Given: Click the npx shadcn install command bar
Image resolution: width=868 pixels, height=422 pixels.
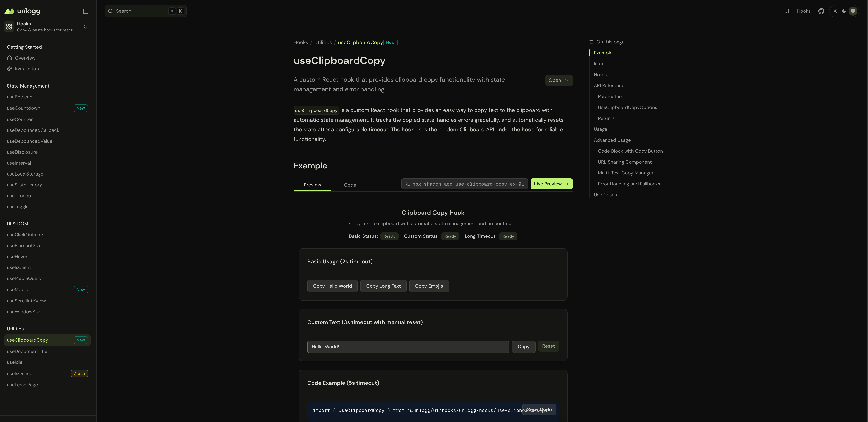Looking at the screenshot, I should click(x=464, y=184).
